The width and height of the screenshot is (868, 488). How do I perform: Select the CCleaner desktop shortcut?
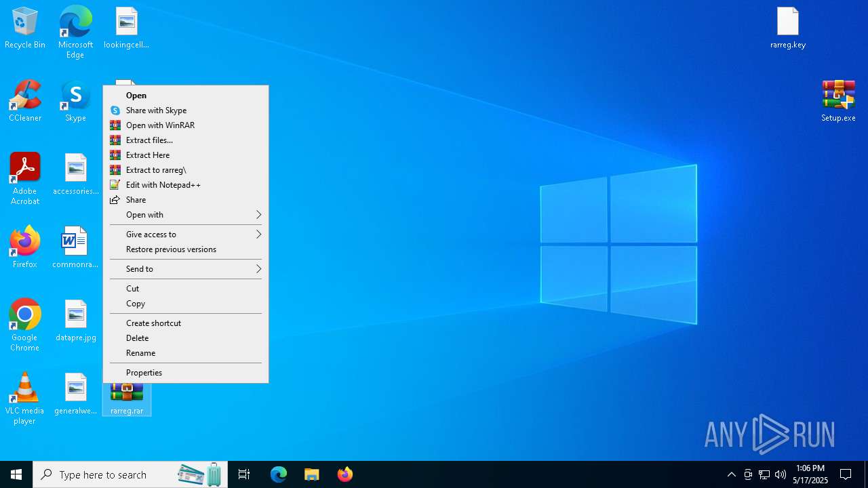pos(25,102)
